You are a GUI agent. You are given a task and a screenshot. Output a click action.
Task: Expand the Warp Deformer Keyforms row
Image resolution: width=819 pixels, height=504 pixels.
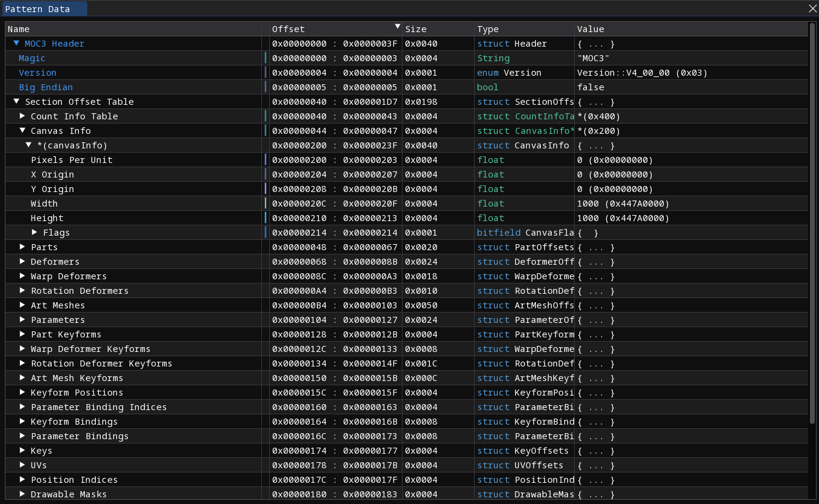(22, 349)
